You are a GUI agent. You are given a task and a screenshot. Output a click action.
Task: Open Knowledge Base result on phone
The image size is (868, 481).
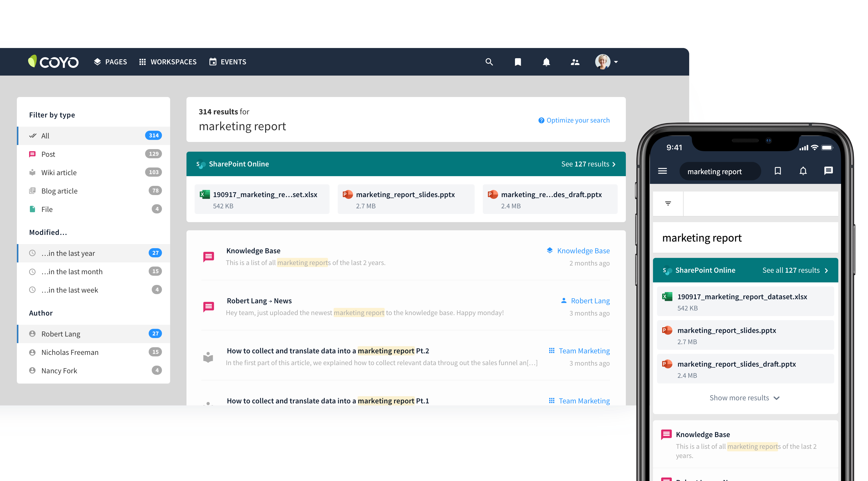(x=745, y=444)
